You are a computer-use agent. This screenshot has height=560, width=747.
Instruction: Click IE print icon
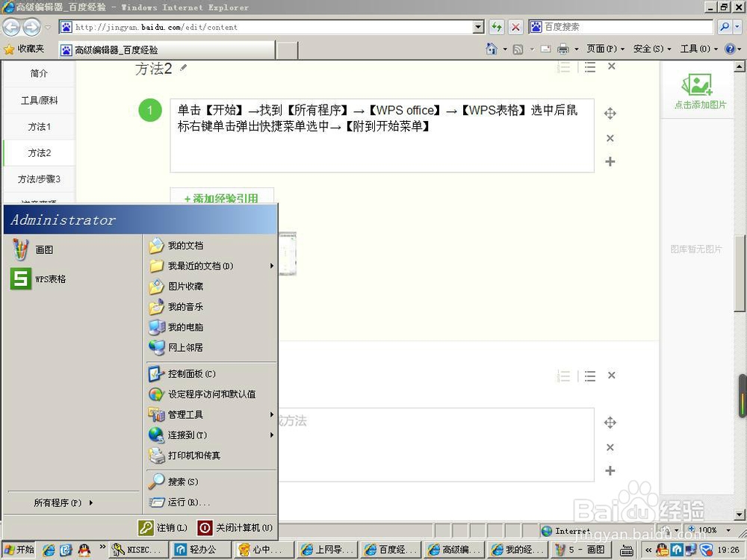563,49
